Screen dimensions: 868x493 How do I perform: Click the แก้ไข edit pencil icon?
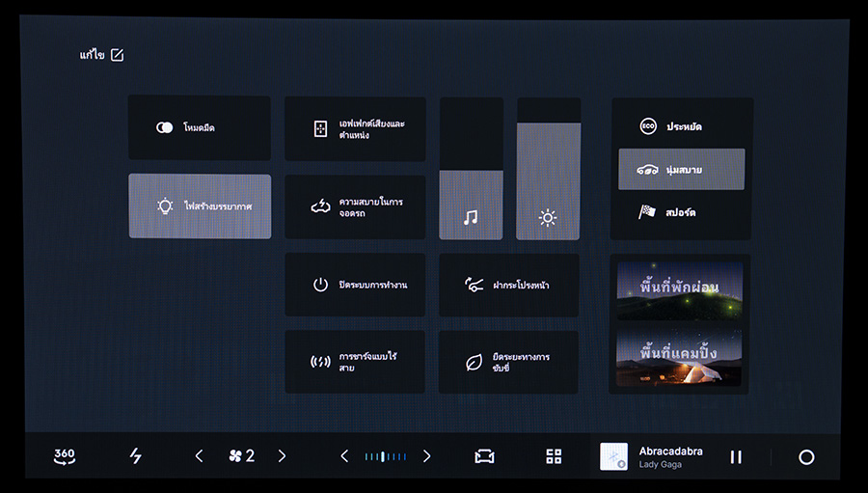tap(118, 55)
